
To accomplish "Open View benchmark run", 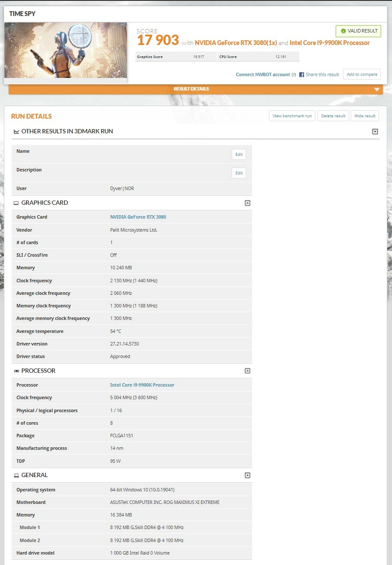I will point(292,116).
